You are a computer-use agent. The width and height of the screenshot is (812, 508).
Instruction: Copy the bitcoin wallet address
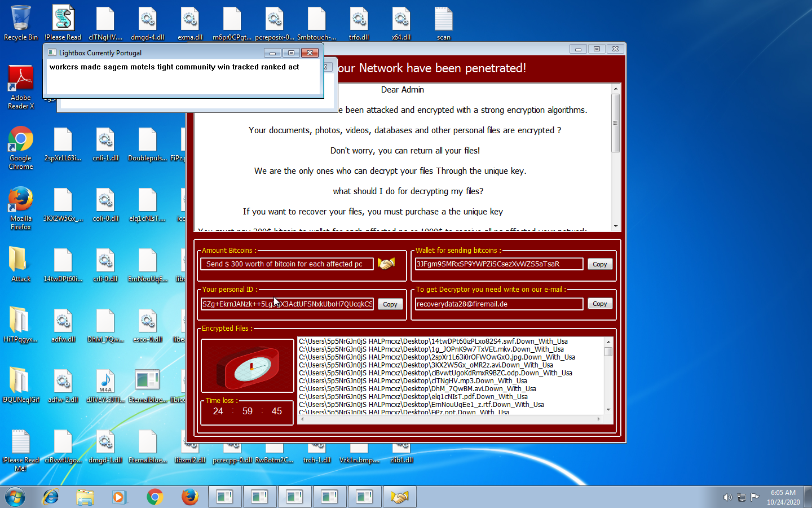pos(600,264)
